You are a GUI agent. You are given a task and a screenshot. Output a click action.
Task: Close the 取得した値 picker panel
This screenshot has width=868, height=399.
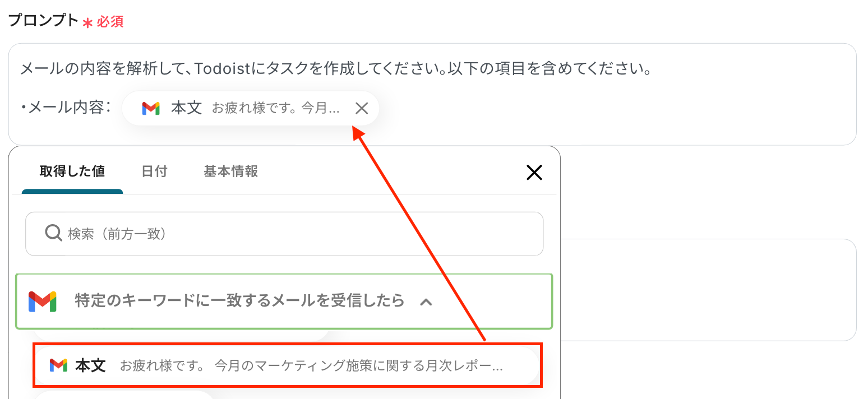(x=534, y=173)
